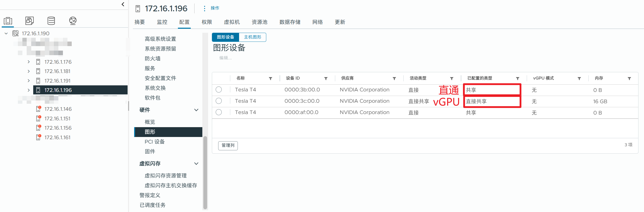Image resolution: width=644 pixels, height=212 pixels.
Task: Collapse the left navigation panel arrow
Action: pos(123,4)
